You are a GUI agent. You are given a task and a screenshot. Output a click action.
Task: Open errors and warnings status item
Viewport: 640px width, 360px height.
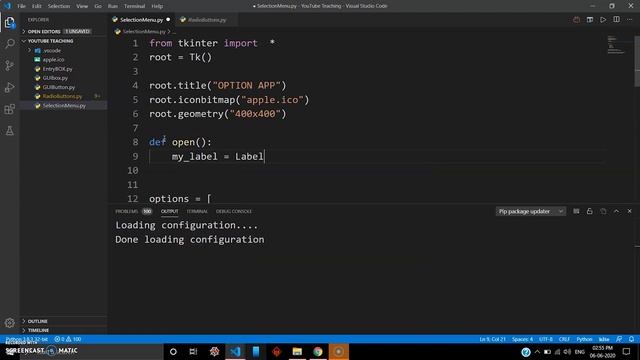pos(68,339)
